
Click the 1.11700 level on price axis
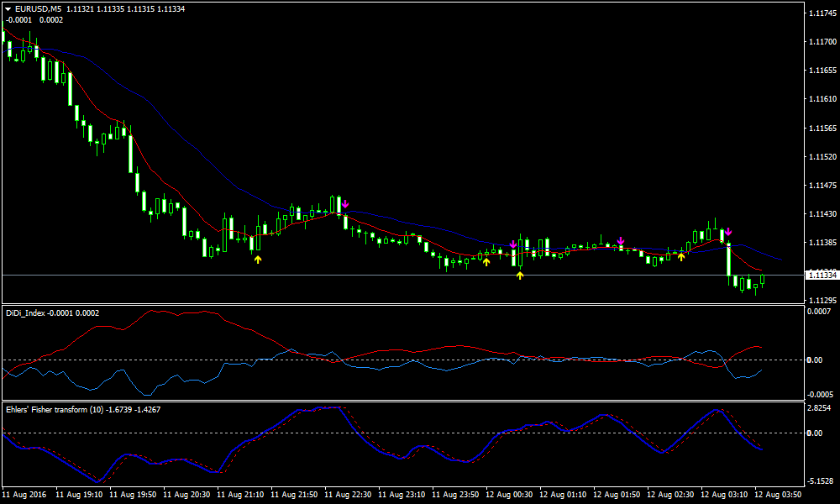[821, 41]
